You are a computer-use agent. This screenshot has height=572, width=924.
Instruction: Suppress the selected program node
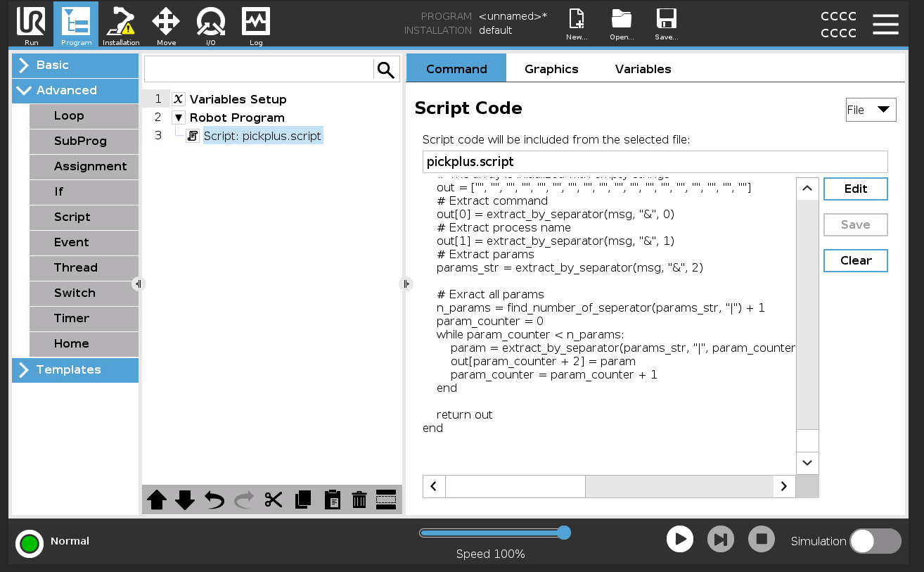tap(386, 500)
